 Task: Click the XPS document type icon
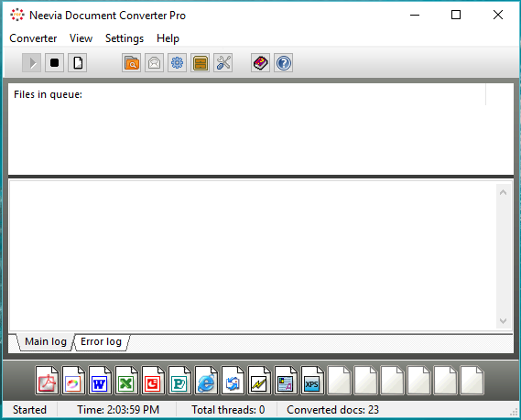coord(312,380)
